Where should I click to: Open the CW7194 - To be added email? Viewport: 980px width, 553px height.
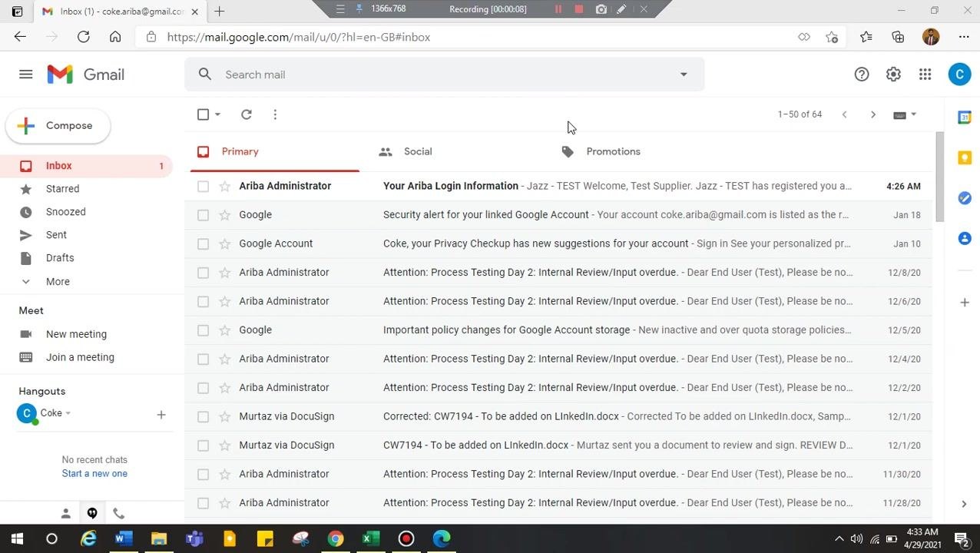(558, 445)
